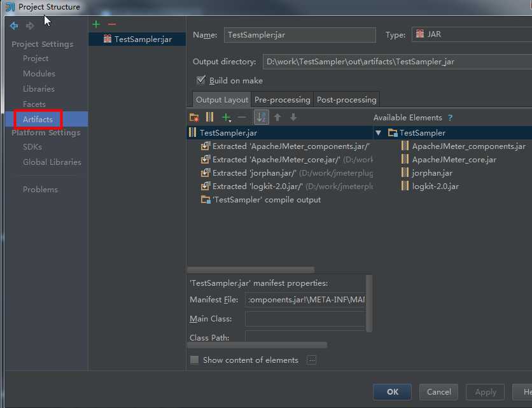Click jar icon of available ApacheJMeter_core.jar
This screenshot has height=408, width=532.
[405, 159]
